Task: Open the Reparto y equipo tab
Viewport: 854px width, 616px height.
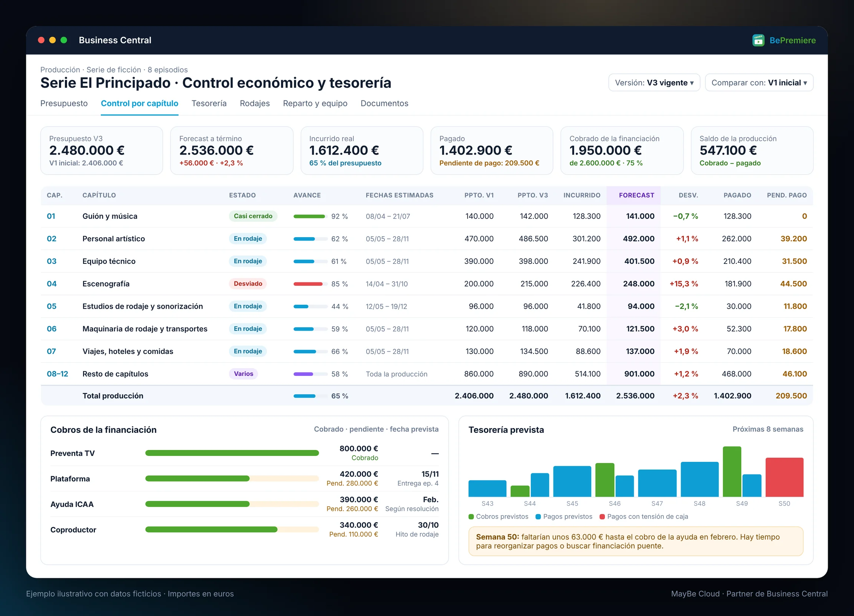Action: tap(315, 103)
